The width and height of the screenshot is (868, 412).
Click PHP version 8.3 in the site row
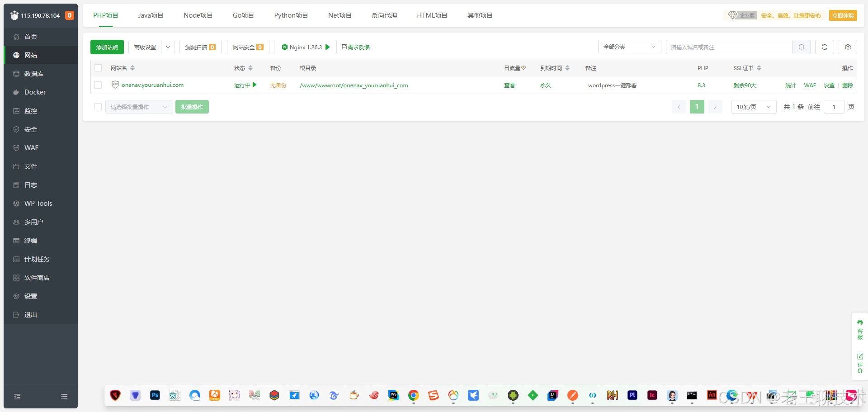pyautogui.click(x=701, y=85)
